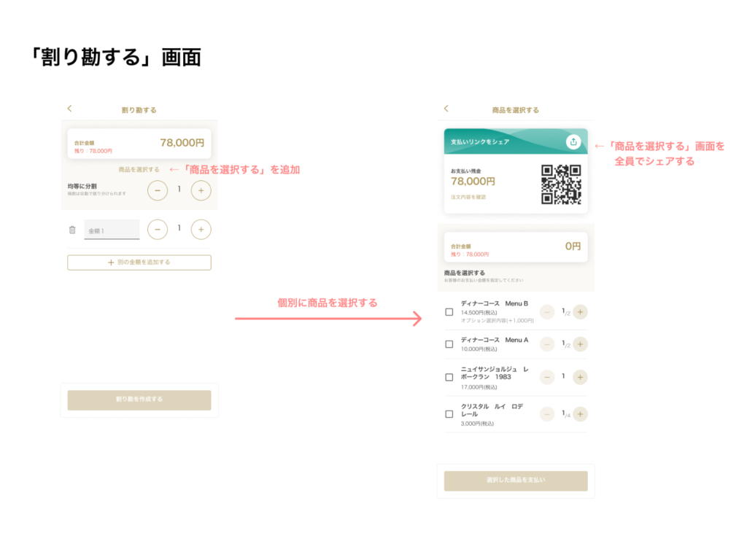Increase the 均等に分割 count
Viewport: 747px width, 560px height.
point(201,190)
